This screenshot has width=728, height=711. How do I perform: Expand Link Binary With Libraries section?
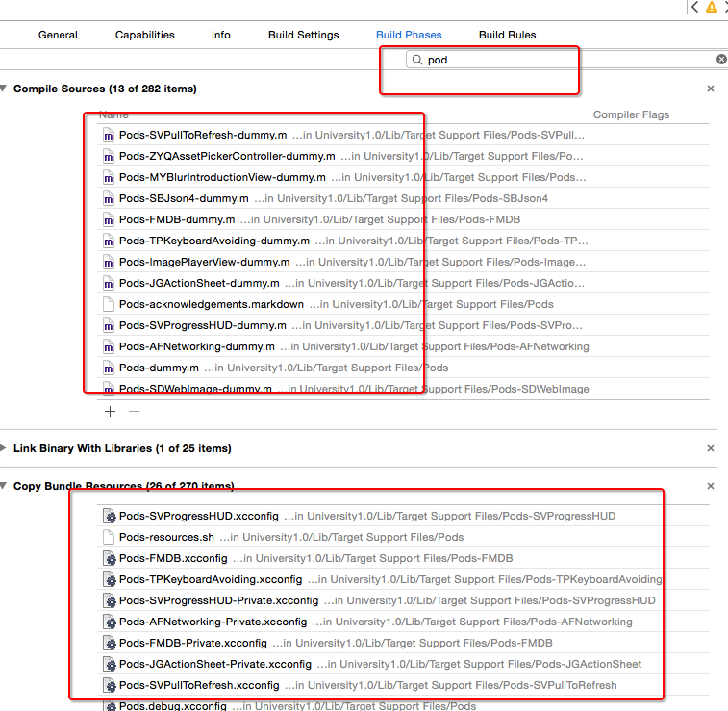click(x=3, y=448)
